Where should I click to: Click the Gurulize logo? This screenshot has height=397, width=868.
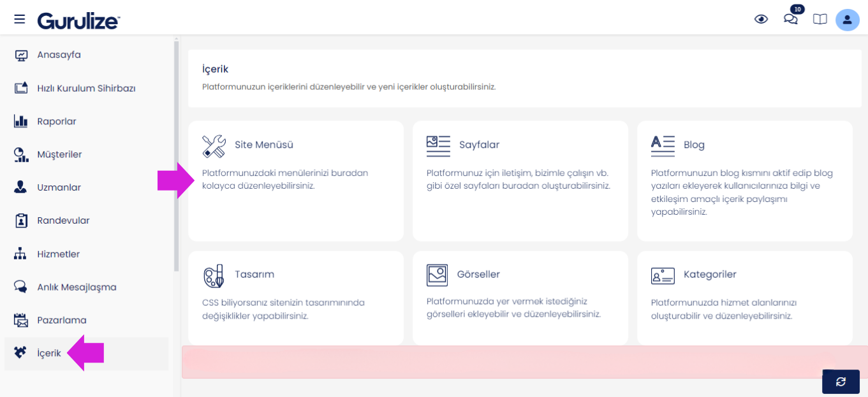click(x=78, y=20)
